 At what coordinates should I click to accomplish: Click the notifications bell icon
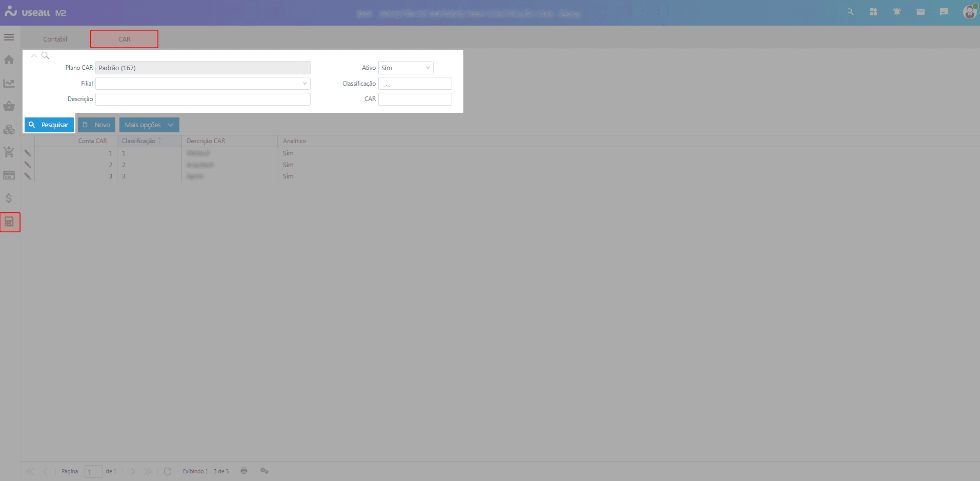click(896, 12)
